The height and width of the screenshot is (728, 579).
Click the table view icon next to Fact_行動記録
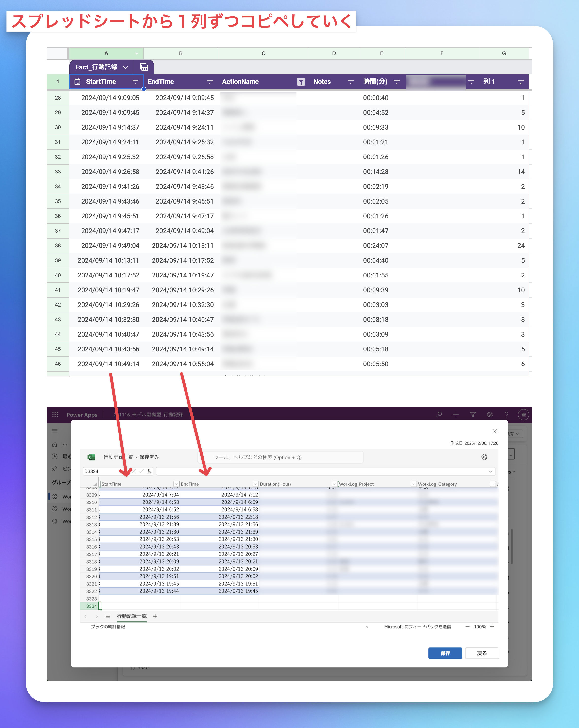point(144,67)
